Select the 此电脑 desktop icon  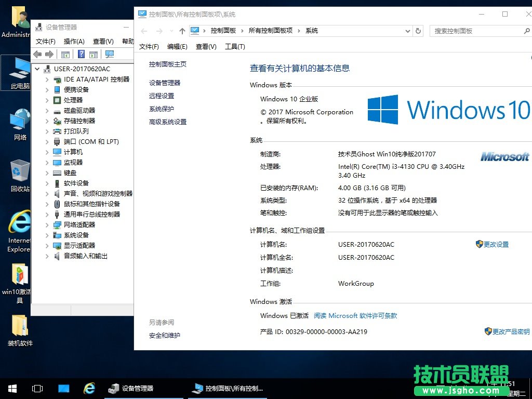coord(16,73)
